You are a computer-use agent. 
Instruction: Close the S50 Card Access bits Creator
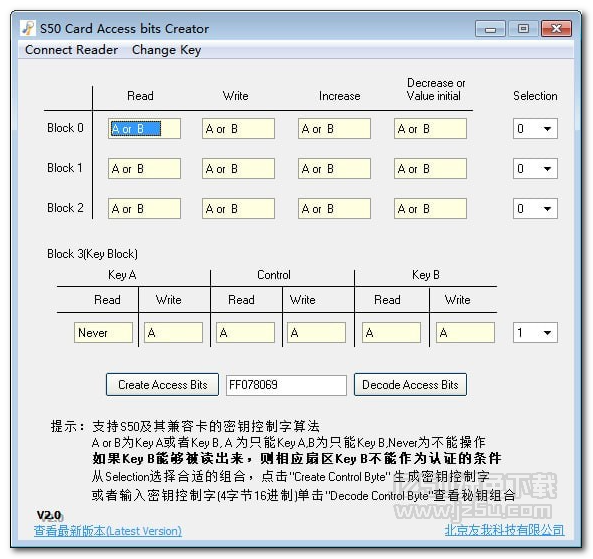pos(556,29)
